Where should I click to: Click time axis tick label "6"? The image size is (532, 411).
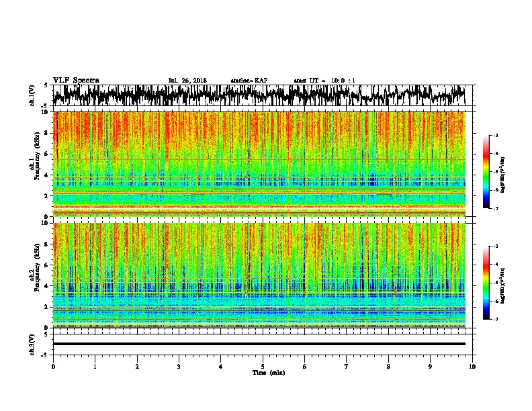(304, 367)
